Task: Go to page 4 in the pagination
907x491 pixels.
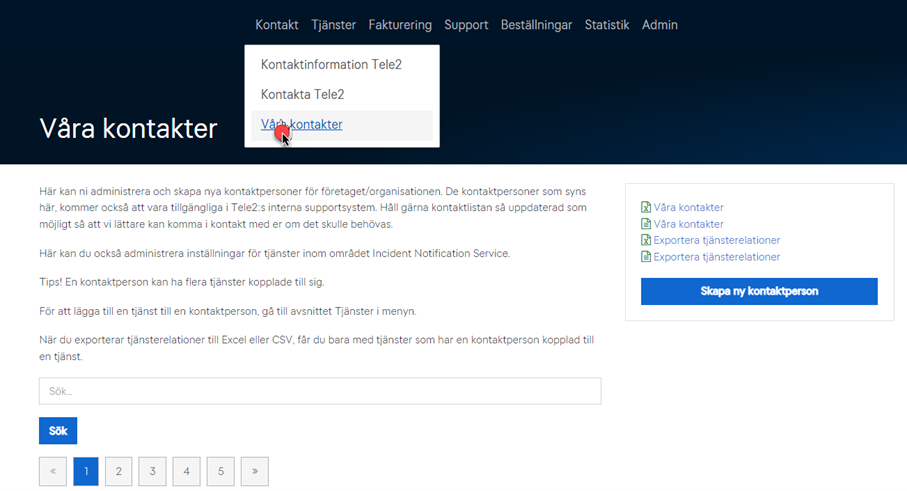Action: [x=186, y=471]
